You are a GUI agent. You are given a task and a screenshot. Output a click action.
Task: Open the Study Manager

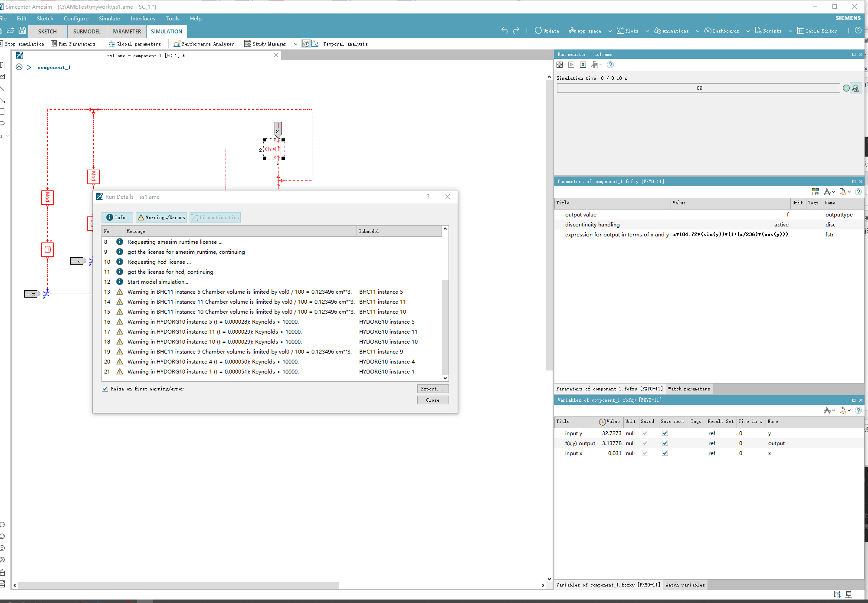265,44
